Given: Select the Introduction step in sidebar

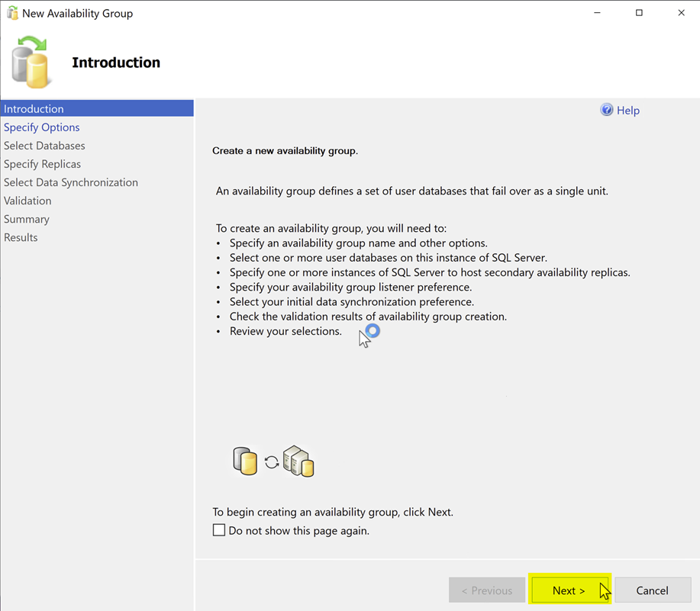Looking at the screenshot, I should 97,108.
